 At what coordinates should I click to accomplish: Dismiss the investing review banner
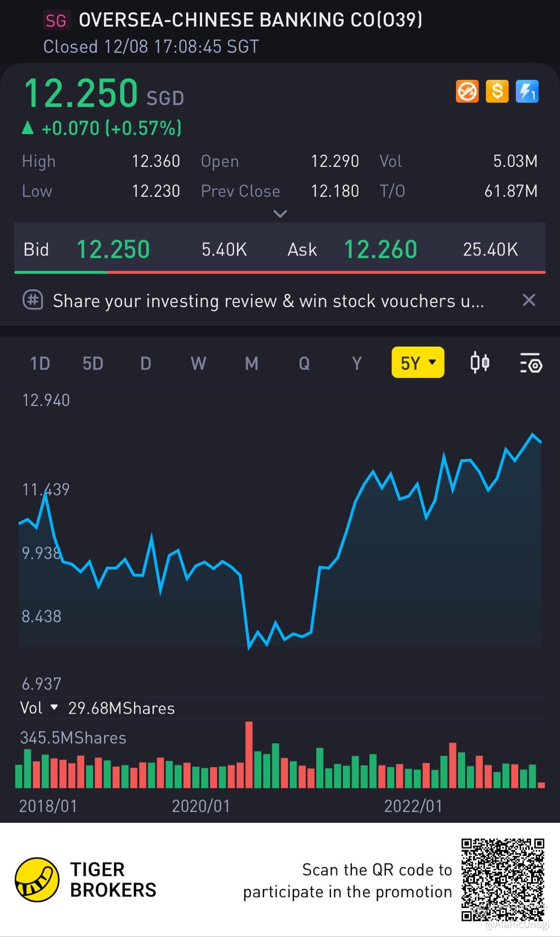tap(529, 300)
